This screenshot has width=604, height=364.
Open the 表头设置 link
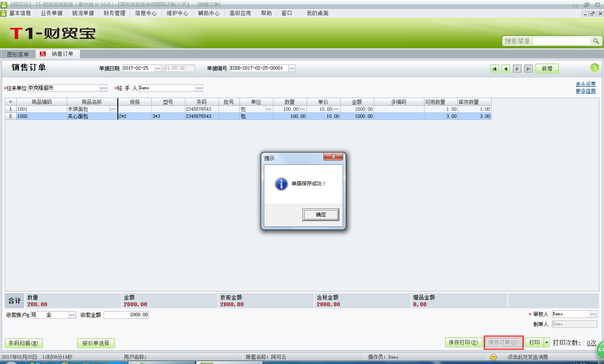click(585, 83)
